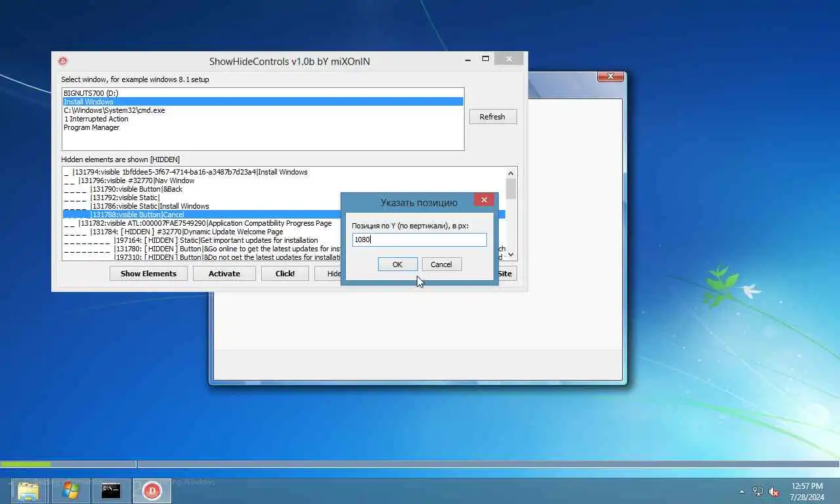Image resolution: width=840 pixels, height=504 pixels.
Task: Click the Activate button
Action: point(224,274)
